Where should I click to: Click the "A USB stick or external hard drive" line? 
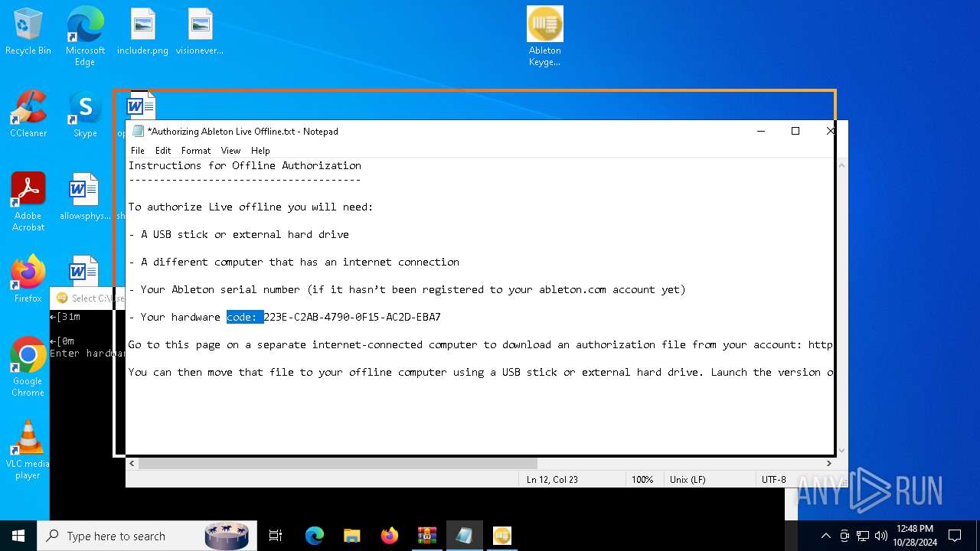(239, 234)
